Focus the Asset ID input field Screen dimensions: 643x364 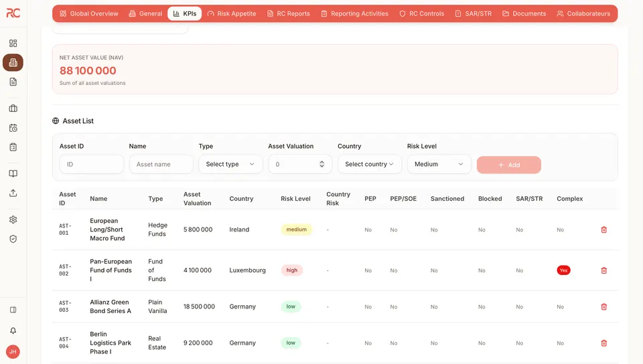click(92, 164)
